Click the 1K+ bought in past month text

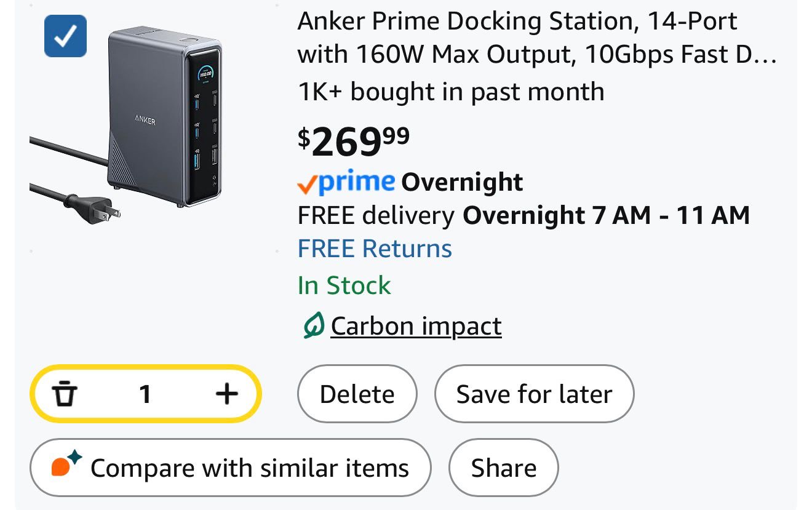[450, 92]
